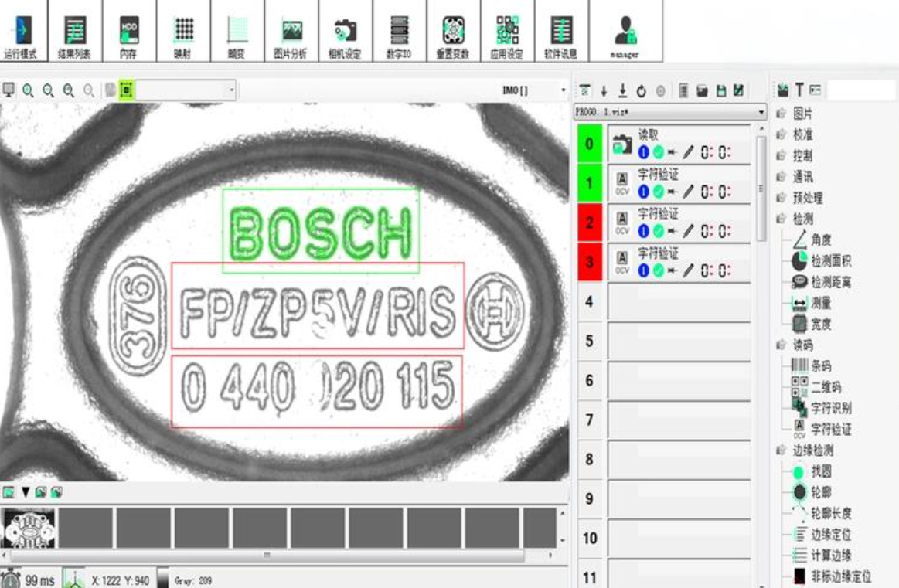Open the dropdown beside the green ROI icon

231,90
